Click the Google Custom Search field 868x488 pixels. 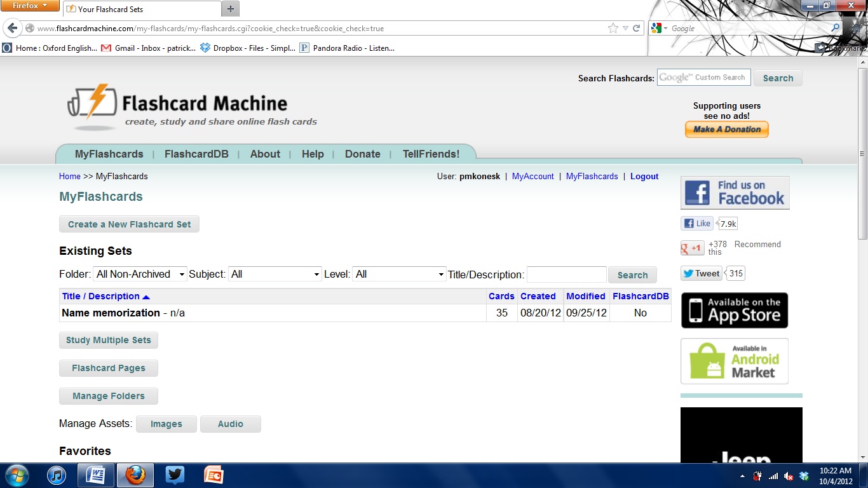point(704,78)
